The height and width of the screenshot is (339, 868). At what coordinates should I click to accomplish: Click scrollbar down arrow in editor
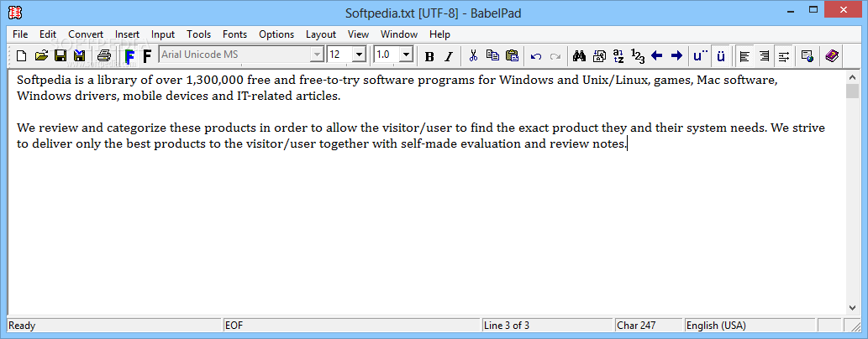click(x=852, y=307)
